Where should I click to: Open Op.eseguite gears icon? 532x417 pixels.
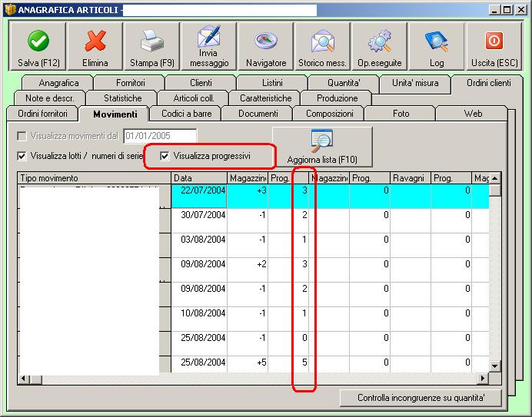[x=380, y=41]
